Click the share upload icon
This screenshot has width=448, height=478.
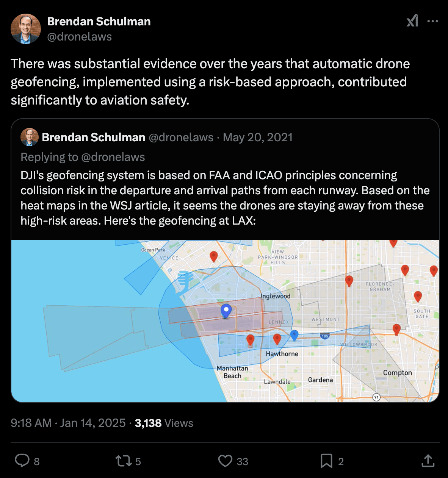[x=428, y=461]
